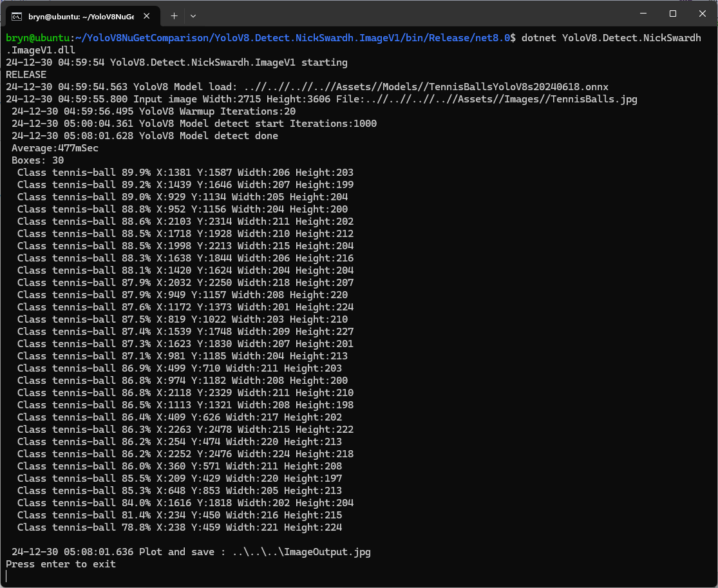718x588 pixels.
Task: Maximize the terminal window
Action: (672, 14)
